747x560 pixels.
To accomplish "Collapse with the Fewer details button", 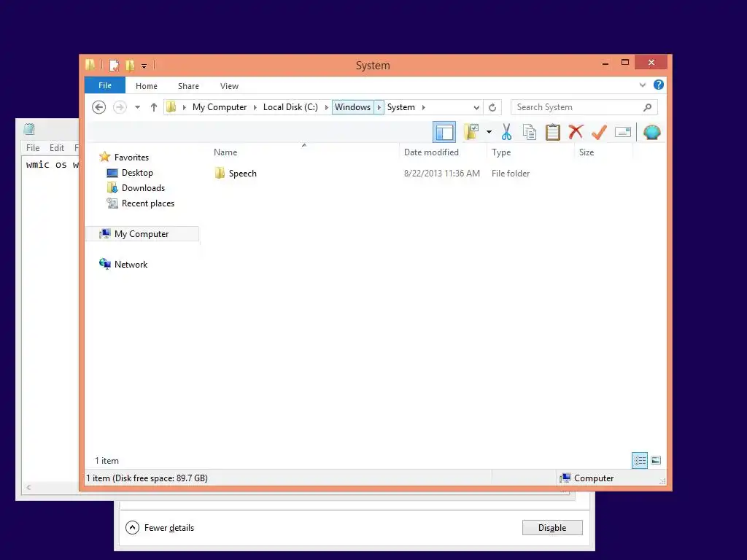I will pyautogui.click(x=160, y=528).
